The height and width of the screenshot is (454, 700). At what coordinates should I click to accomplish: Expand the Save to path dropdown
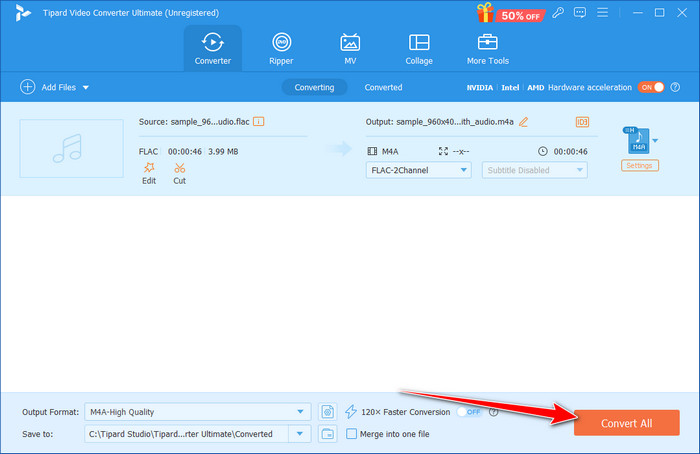(x=300, y=434)
